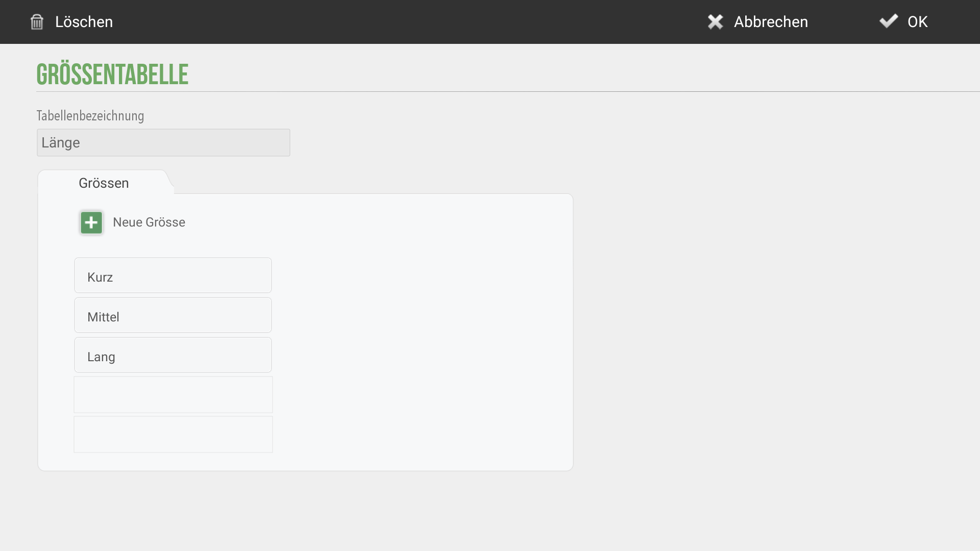Image resolution: width=980 pixels, height=551 pixels.
Task: Click the last empty size row
Action: tap(173, 435)
